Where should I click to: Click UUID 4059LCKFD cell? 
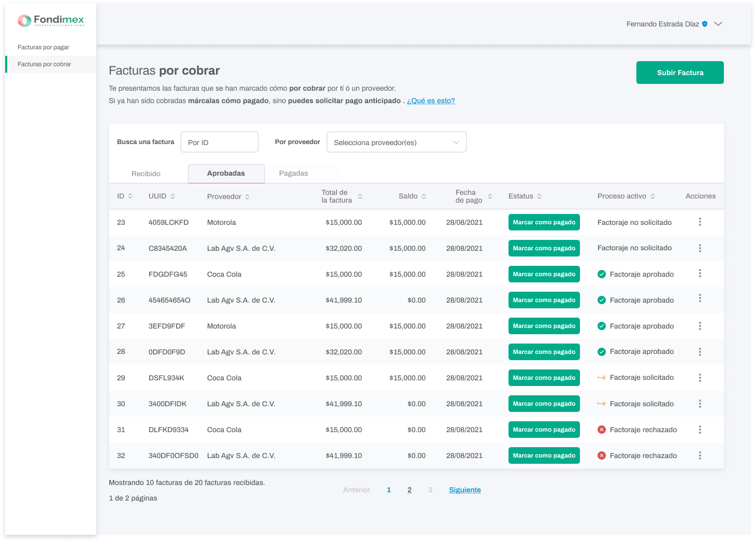tap(169, 222)
